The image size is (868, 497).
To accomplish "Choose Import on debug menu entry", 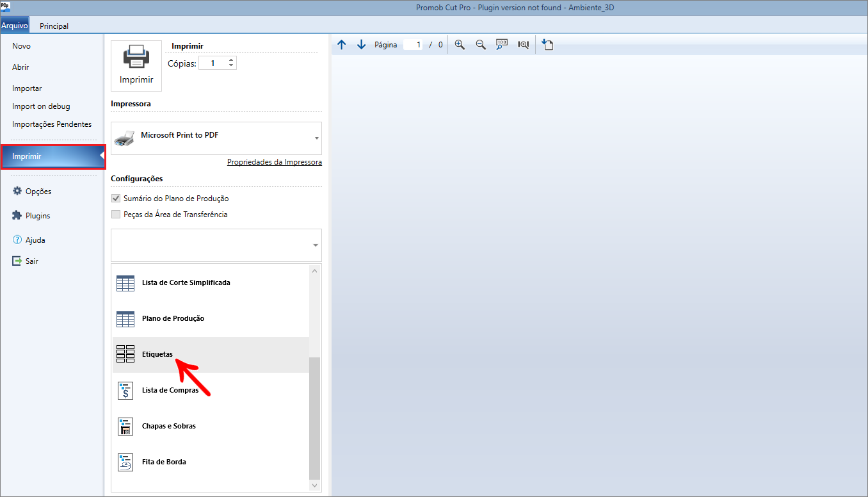I will coord(41,106).
